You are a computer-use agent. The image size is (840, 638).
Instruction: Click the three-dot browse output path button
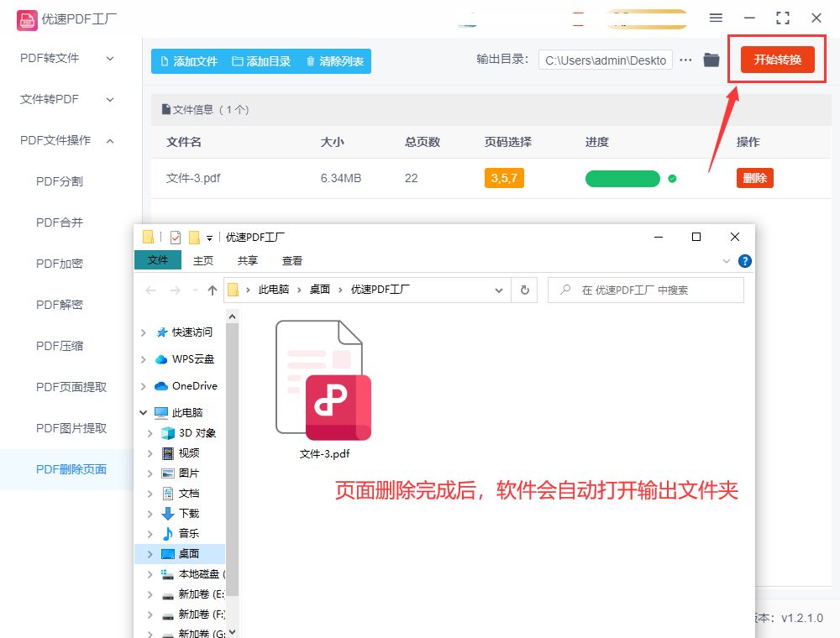[685, 60]
